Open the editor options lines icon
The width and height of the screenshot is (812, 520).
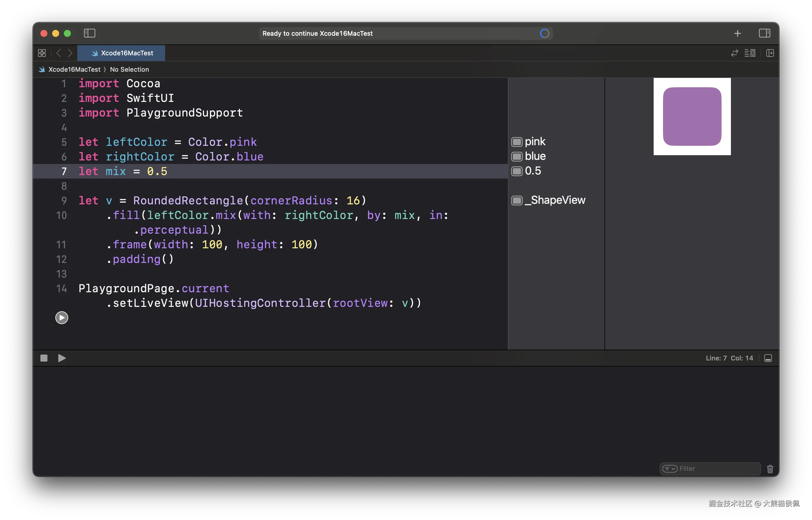[750, 53]
